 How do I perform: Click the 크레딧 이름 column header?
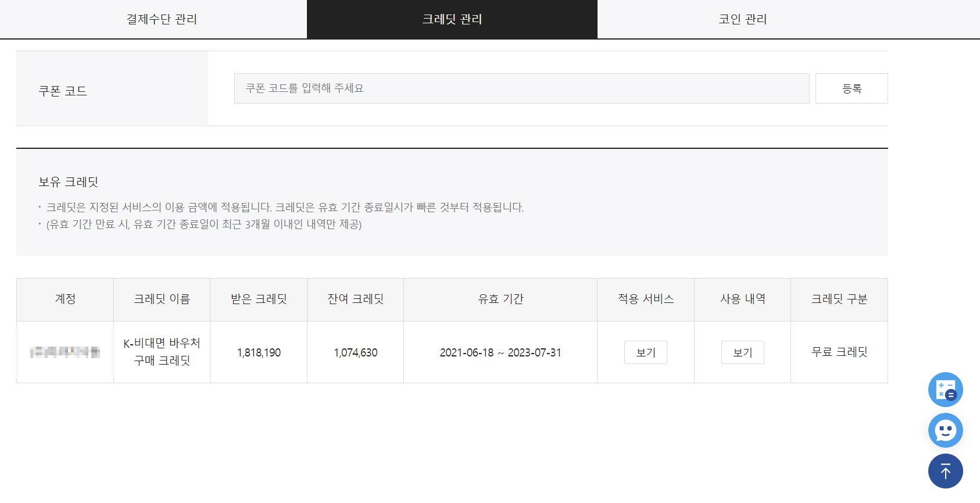(162, 299)
